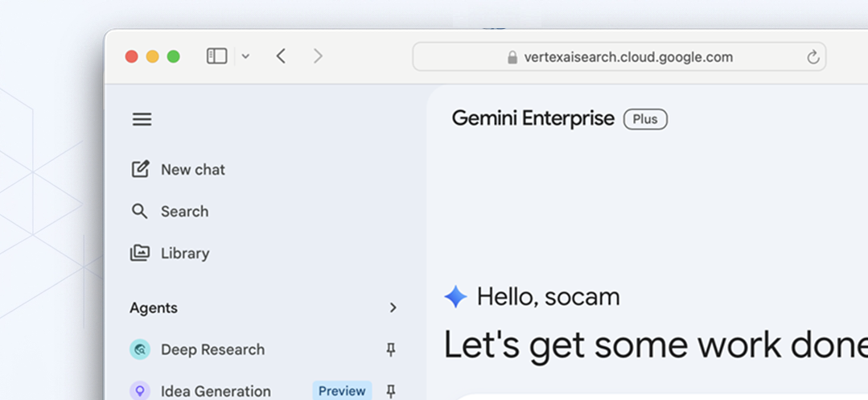Pin the Idea Generation agent
868x400 pixels.
(391, 391)
